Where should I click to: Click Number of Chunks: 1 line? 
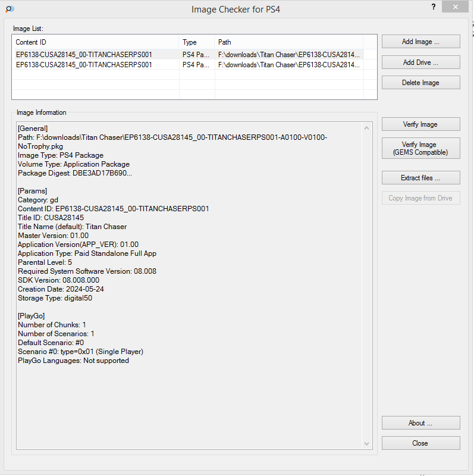(x=52, y=325)
